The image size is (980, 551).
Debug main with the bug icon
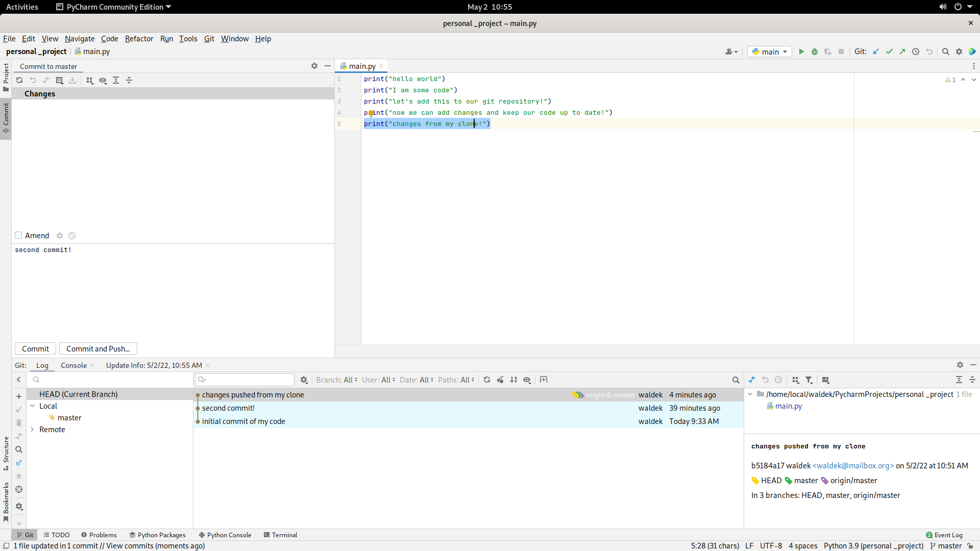pyautogui.click(x=815, y=52)
